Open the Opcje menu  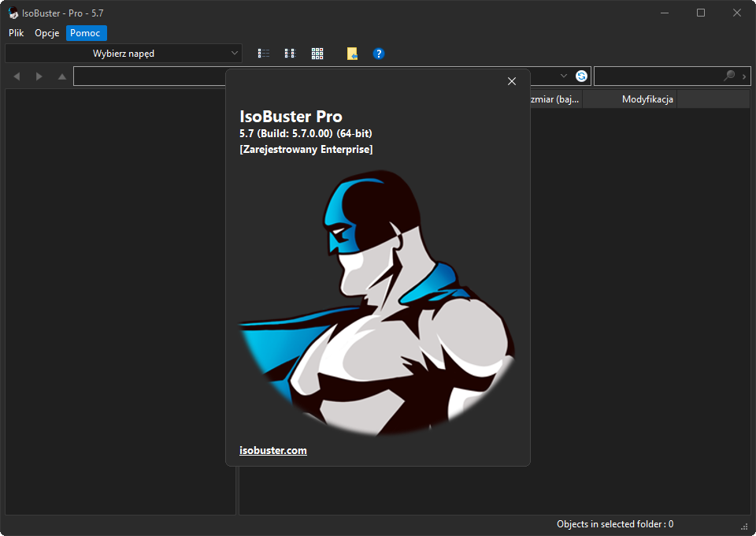pyautogui.click(x=46, y=33)
